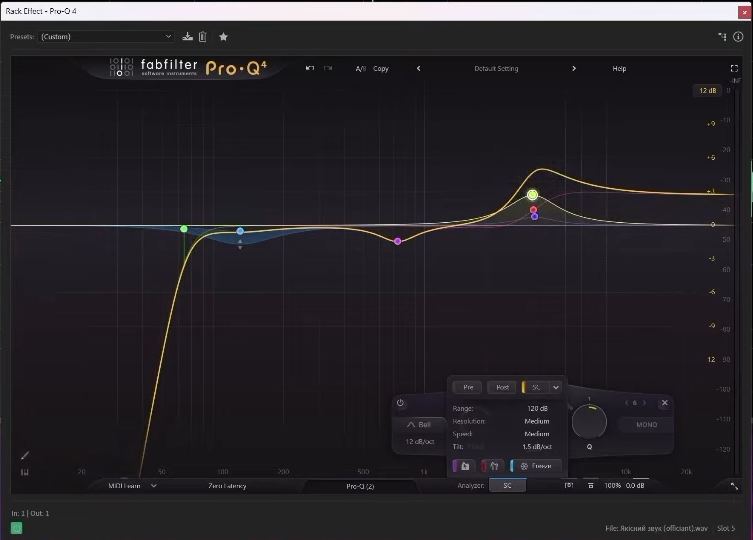Click the MIDI Learn button

(124, 486)
